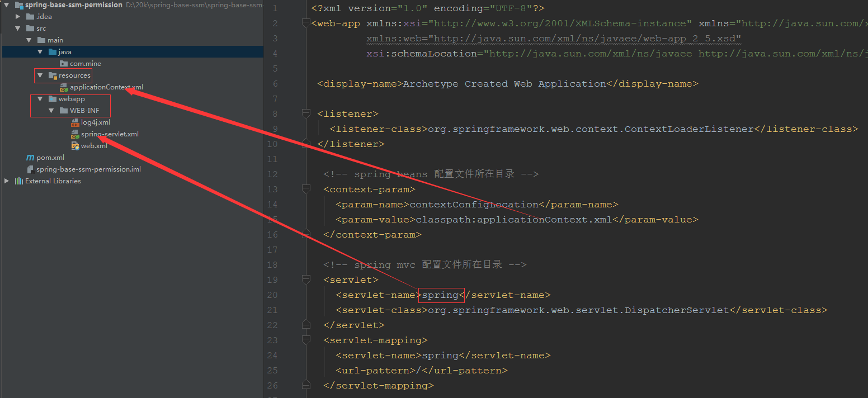Click the src folder icon

click(30, 29)
